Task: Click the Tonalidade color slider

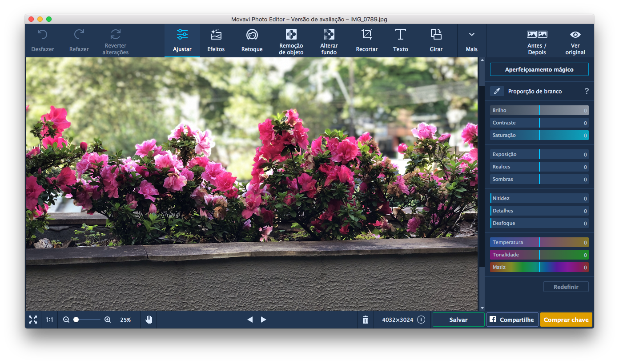Action: coord(539,255)
